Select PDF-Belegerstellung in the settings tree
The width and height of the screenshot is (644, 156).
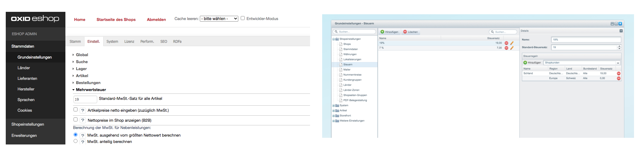(x=355, y=100)
